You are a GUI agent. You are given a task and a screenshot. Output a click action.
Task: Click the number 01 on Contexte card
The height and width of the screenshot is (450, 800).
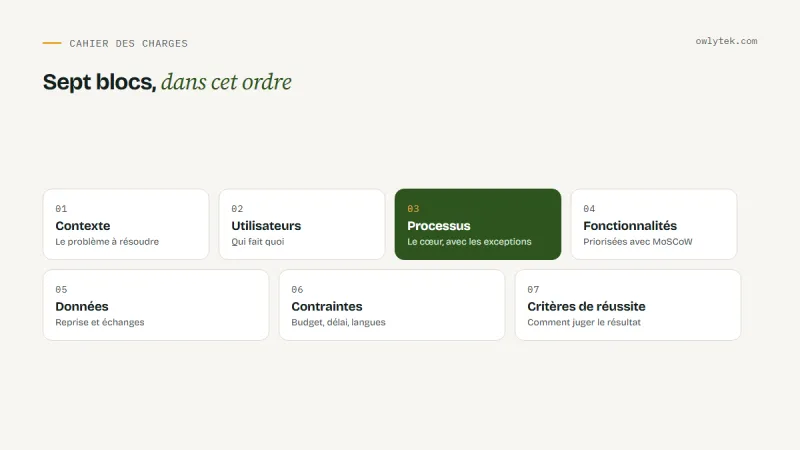[x=61, y=209]
